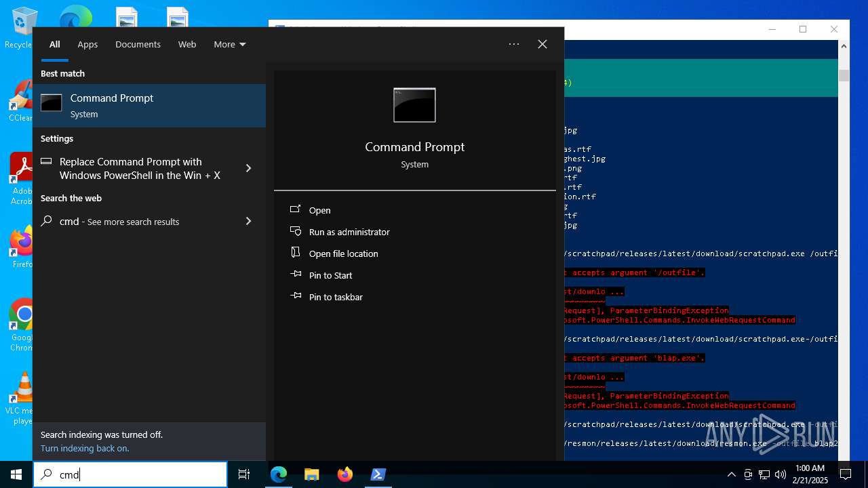
Task: Choose Pin to taskbar
Action: (x=336, y=297)
